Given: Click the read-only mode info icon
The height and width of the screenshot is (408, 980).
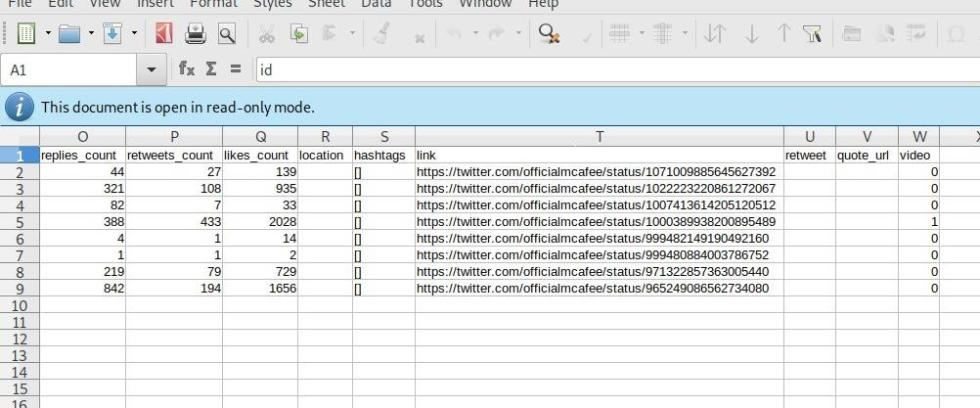Looking at the screenshot, I should [20, 107].
